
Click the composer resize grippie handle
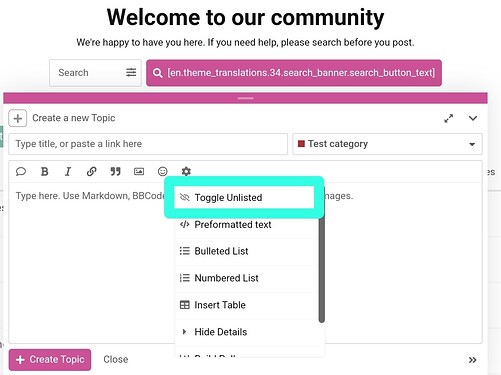246,98
